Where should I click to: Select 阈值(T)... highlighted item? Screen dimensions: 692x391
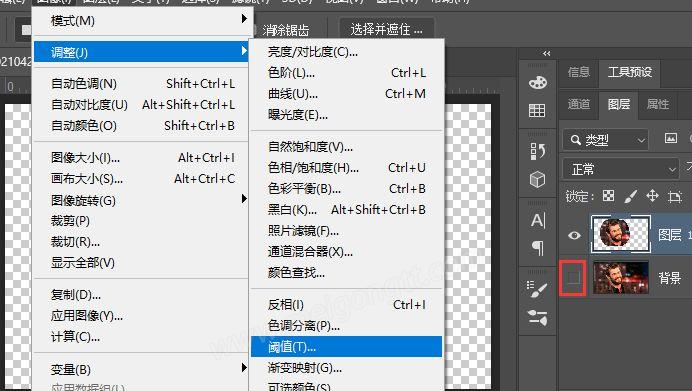point(346,347)
